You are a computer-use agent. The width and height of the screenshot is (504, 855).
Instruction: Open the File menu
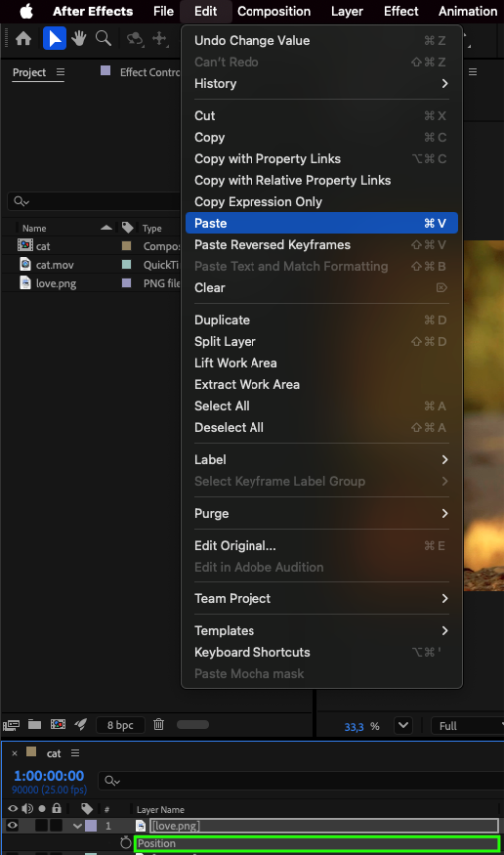coord(163,11)
